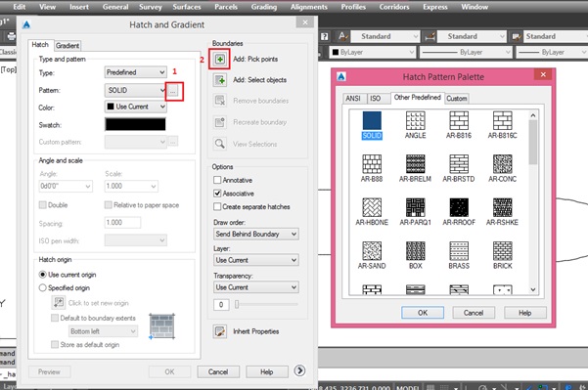Toggle the Double checkbox
Screen dimensions: 588x390
[x=43, y=205]
